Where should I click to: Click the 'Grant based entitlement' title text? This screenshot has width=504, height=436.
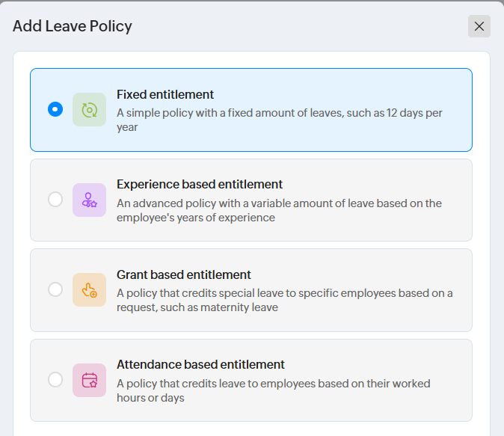[x=184, y=274]
